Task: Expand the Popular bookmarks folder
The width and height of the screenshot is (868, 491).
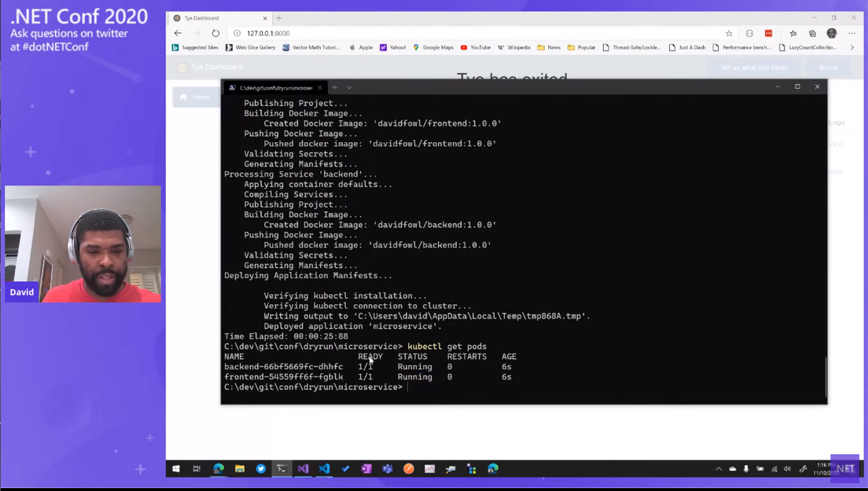Action: click(581, 48)
